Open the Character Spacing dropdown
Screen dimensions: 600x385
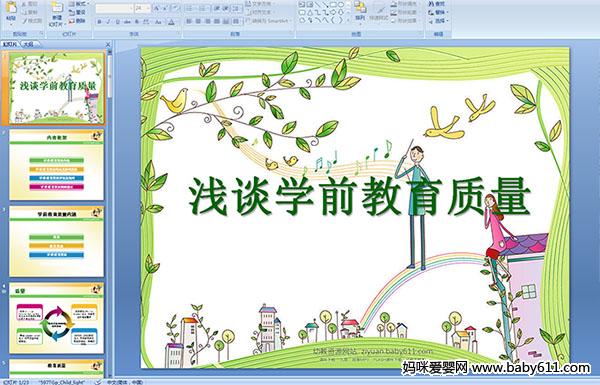(x=146, y=22)
